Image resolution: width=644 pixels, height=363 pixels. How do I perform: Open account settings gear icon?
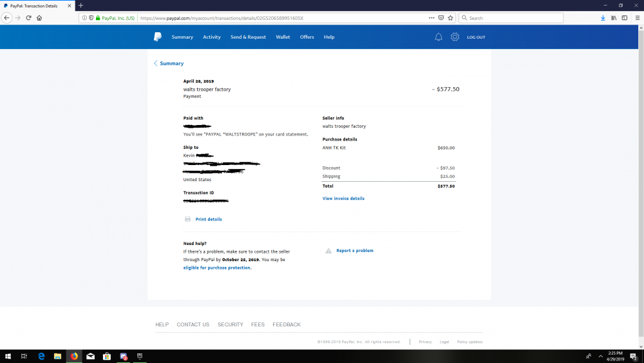[455, 37]
